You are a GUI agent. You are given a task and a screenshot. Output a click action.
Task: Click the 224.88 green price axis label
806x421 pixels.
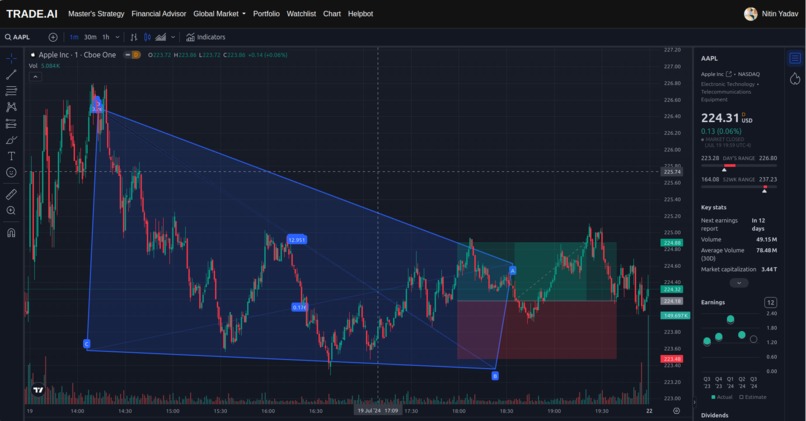tap(672, 243)
